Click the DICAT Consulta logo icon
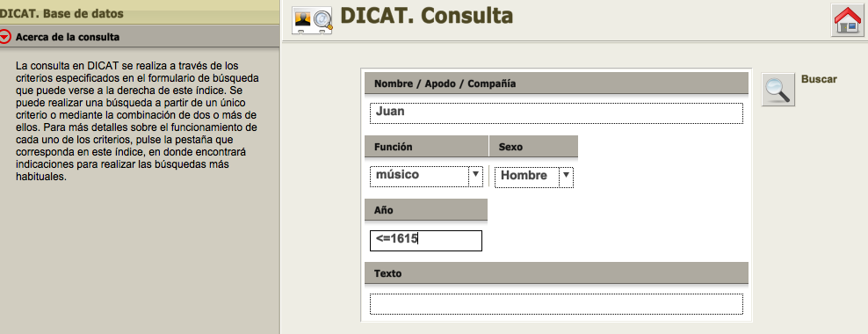The height and width of the screenshot is (334, 868). click(x=312, y=20)
